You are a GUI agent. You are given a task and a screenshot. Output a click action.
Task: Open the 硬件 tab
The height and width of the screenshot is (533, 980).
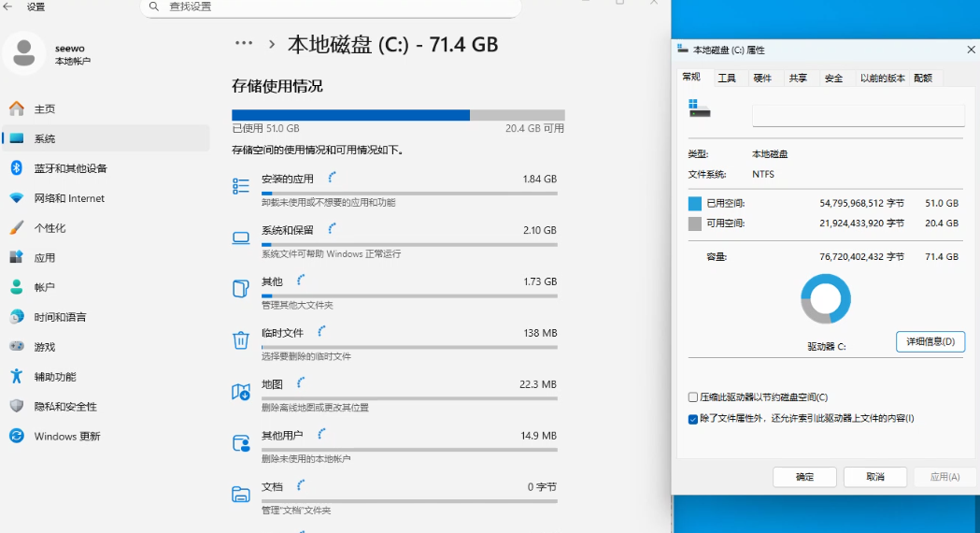762,79
